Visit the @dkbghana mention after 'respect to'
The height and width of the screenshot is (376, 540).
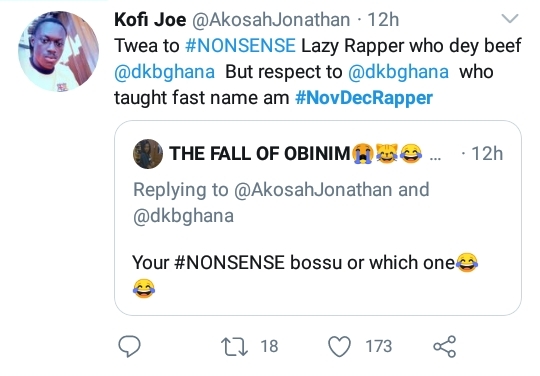pyautogui.click(x=398, y=72)
